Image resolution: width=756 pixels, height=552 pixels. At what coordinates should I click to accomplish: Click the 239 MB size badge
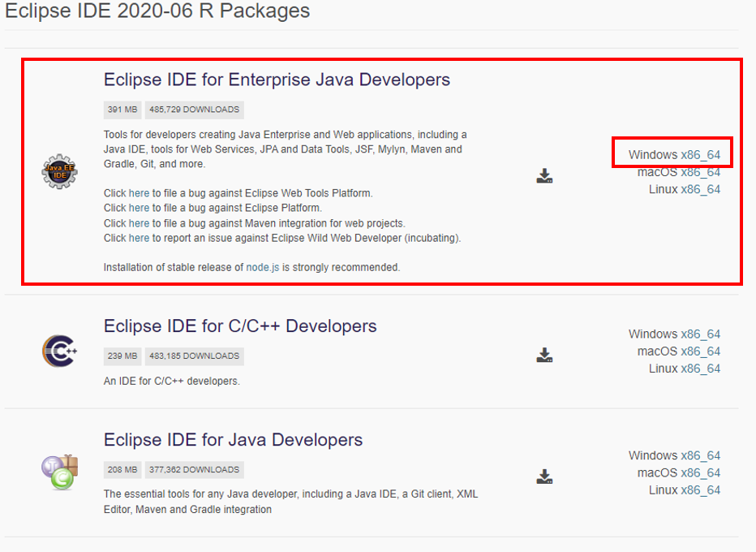coord(122,356)
